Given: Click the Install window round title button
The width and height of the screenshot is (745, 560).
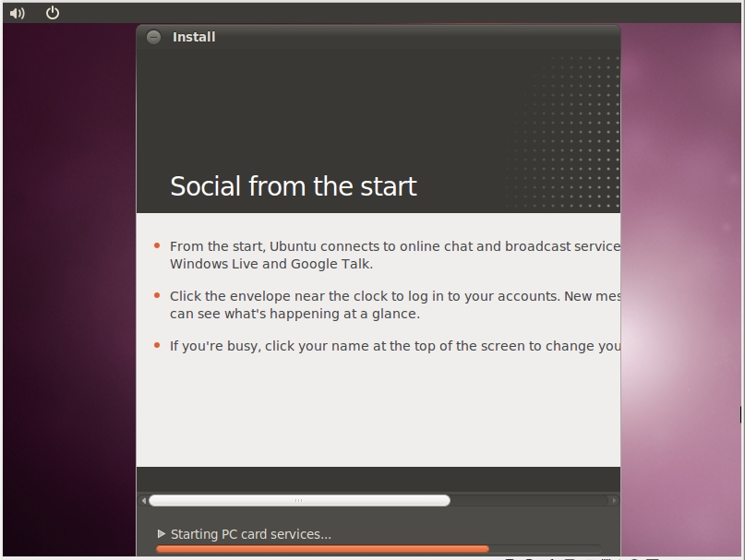Looking at the screenshot, I should point(153,37).
